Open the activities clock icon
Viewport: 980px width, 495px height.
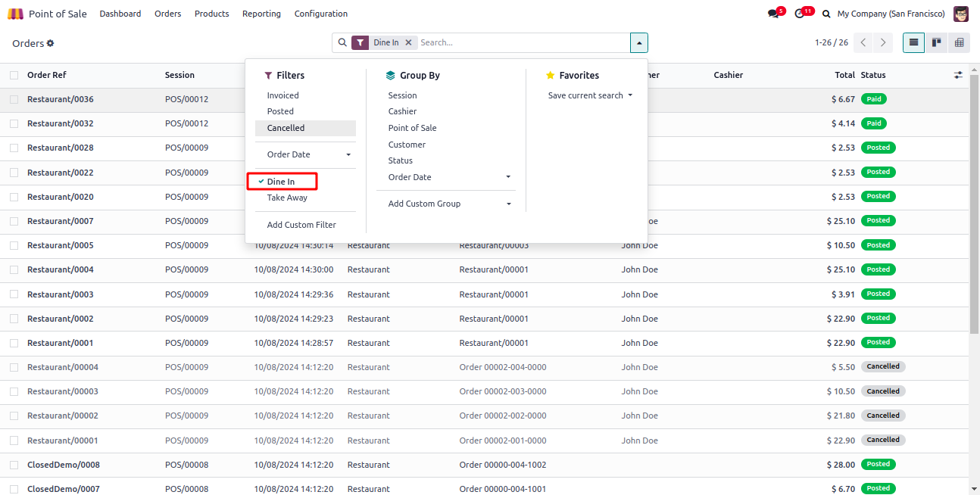click(800, 14)
